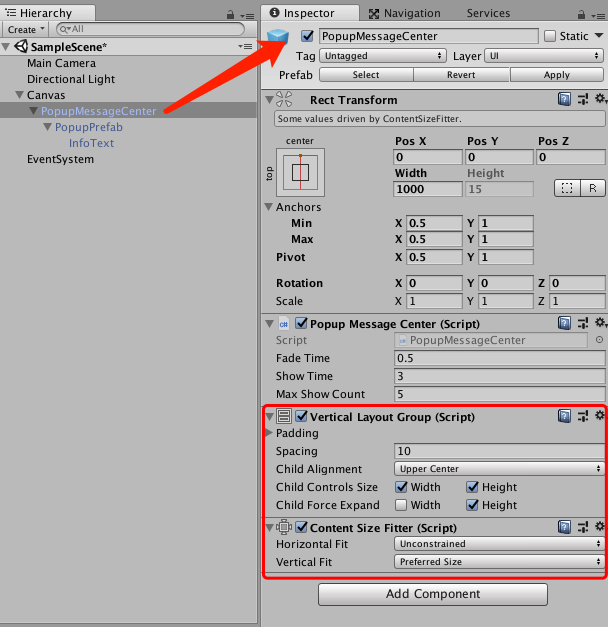Click Vertical Layout Group component icon
The image size is (608, 627).
(x=284, y=416)
